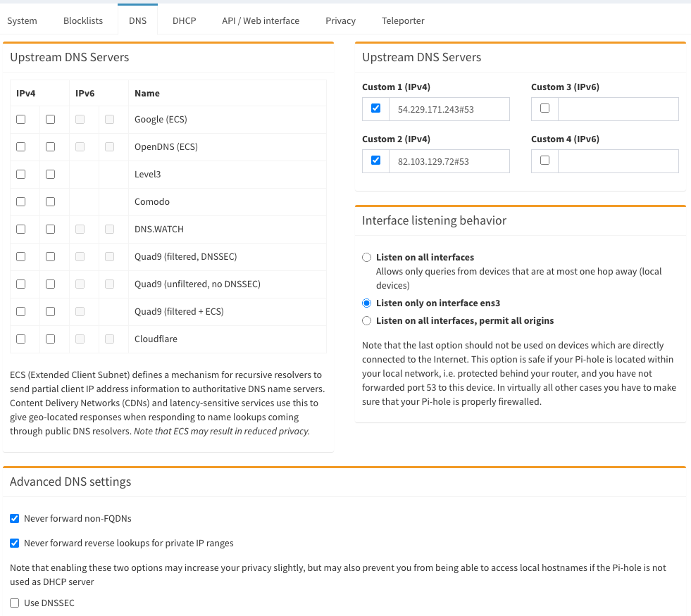Open the Teleporter tab
Viewport: 691px width, 616px height.
(403, 20)
